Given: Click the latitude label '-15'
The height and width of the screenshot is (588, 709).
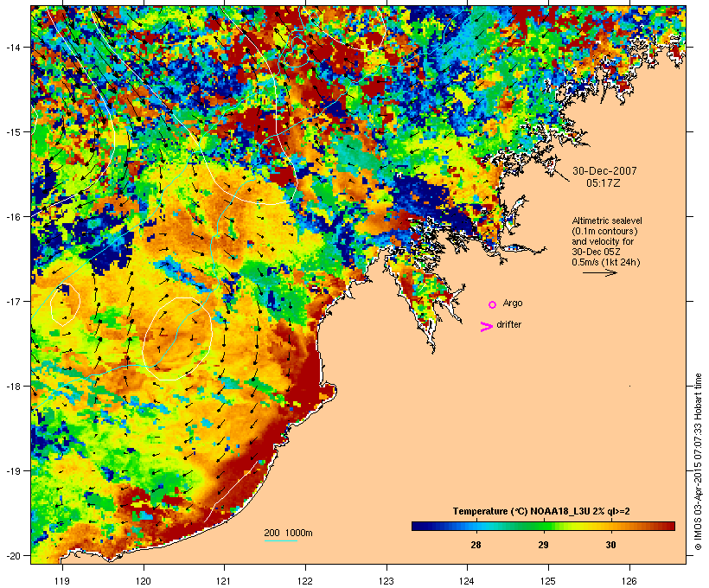Looking at the screenshot, I should click(x=12, y=132).
